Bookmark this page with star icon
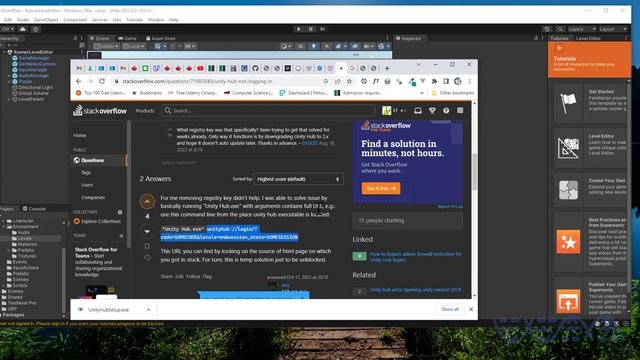Screen dimensions: 640x360 pyautogui.click(x=349, y=81)
